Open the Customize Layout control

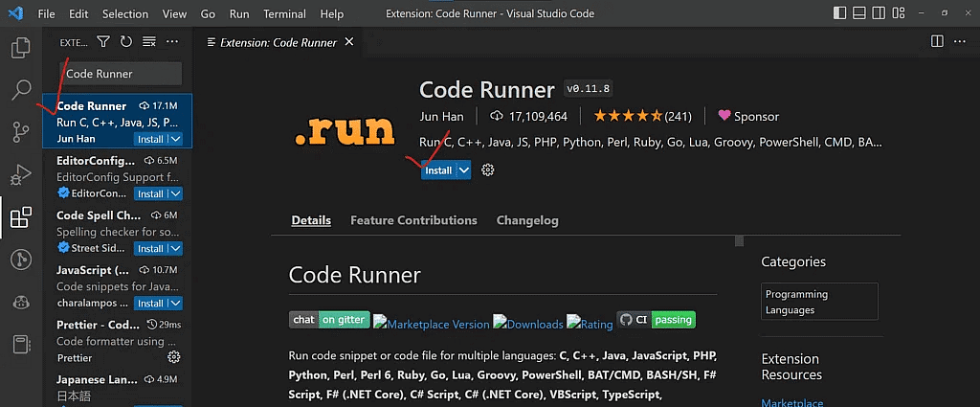coord(899,13)
